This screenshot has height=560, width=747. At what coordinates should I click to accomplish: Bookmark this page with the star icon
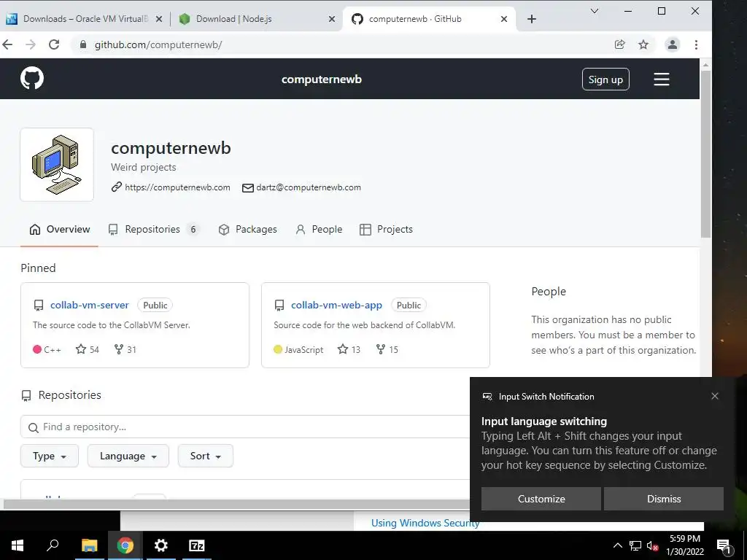(643, 44)
